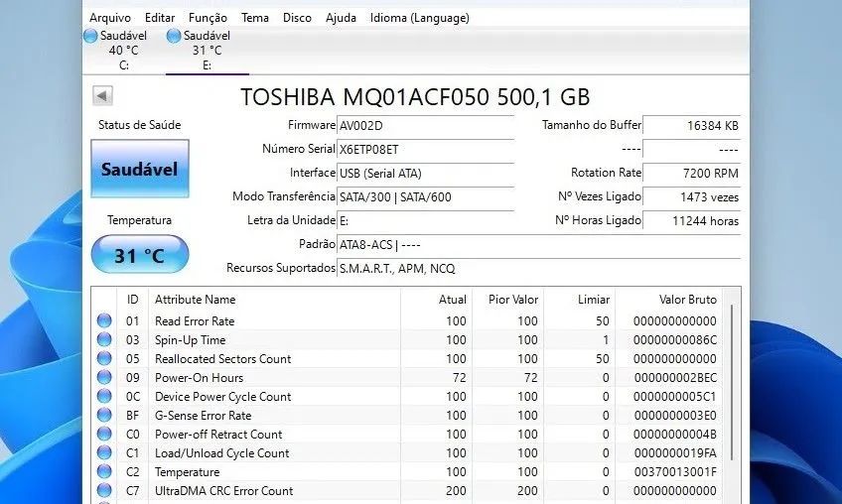The width and height of the screenshot is (842, 504).
Task: Select the Device Power Cycle Count name
Action: 222,397
